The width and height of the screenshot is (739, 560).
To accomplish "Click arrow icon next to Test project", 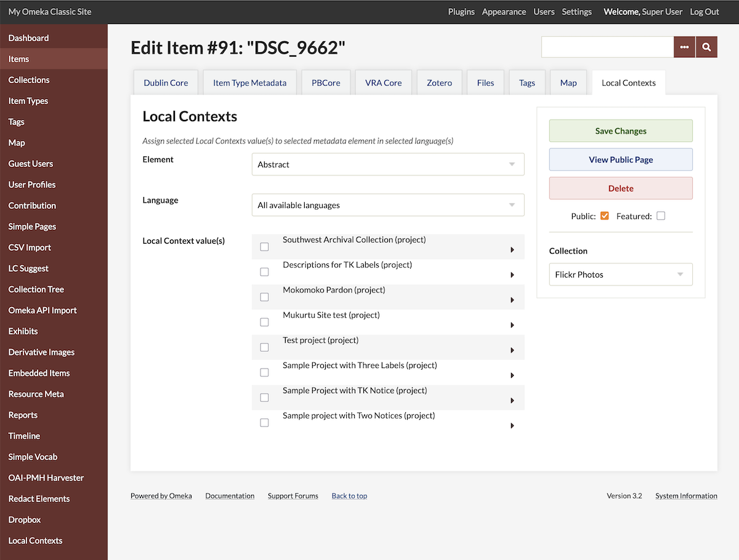I will pos(512,351).
